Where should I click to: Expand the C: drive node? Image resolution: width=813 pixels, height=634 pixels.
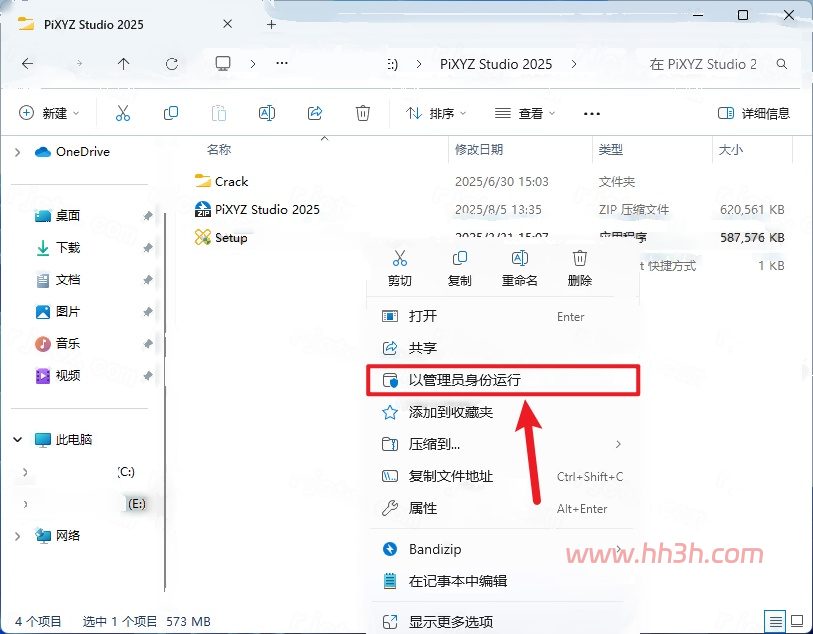click(25, 472)
